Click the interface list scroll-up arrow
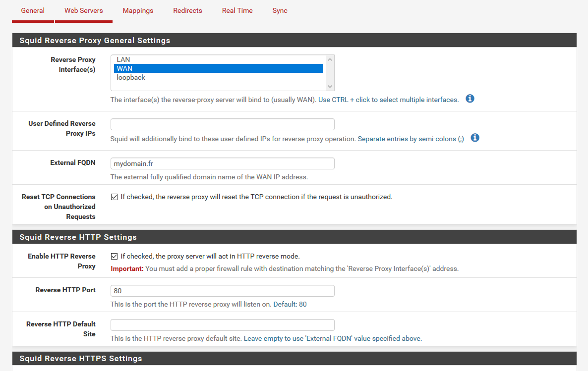This screenshot has width=588, height=371. pyautogui.click(x=331, y=59)
